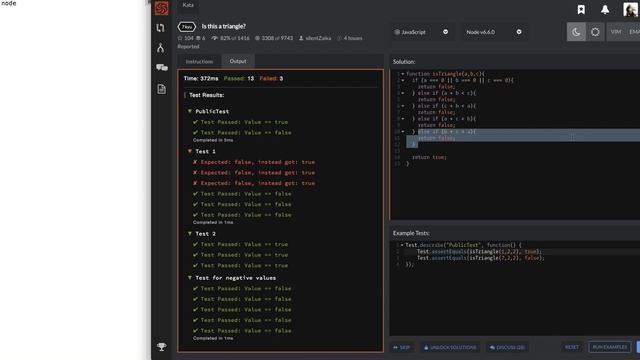Select the Kata tab at top

pyautogui.click(x=188, y=5)
